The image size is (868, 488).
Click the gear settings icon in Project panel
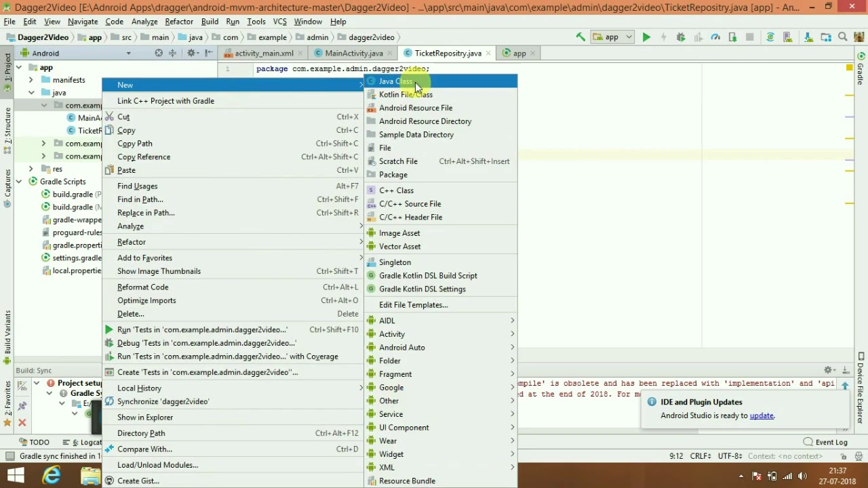click(x=192, y=53)
